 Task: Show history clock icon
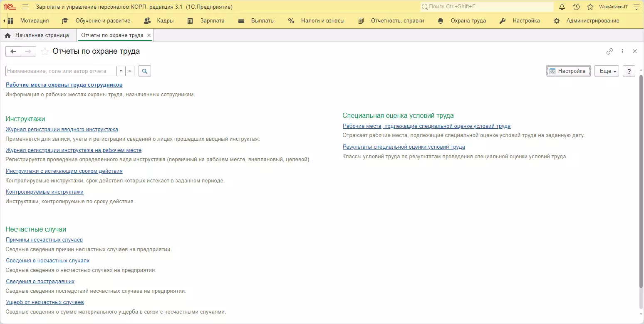coord(576,7)
